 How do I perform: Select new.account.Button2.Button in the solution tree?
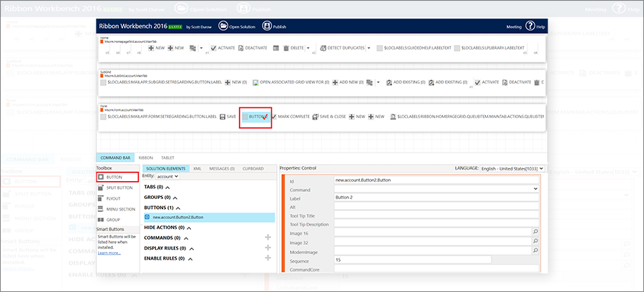(x=209, y=218)
